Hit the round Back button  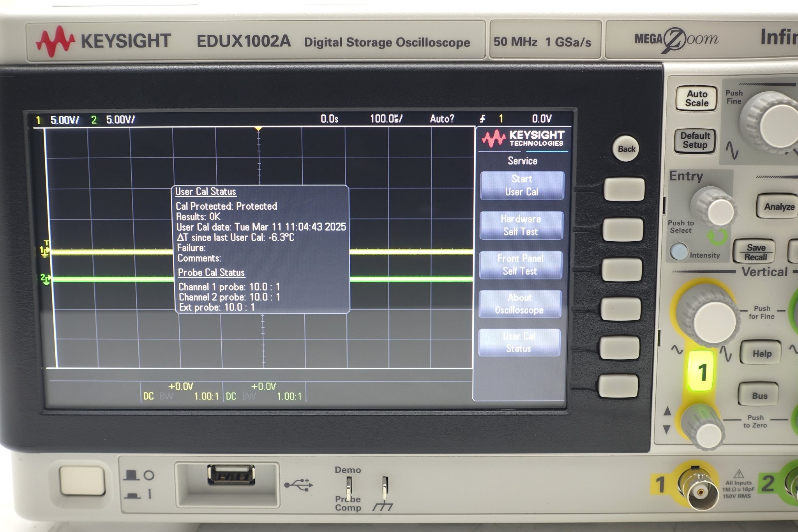pyautogui.click(x=626, y=149)
